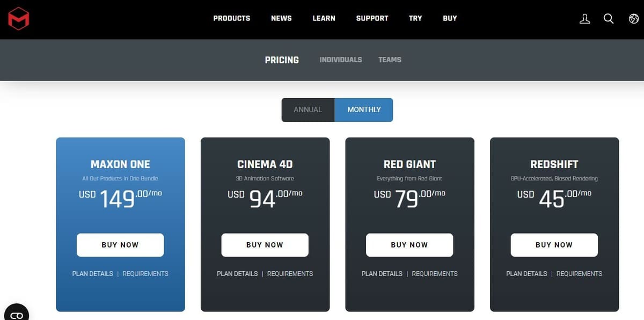Click 'GPU-Accelerated, Biased Rendering' subtitle
The image size is (644, 320).
(x=554, y=178)
